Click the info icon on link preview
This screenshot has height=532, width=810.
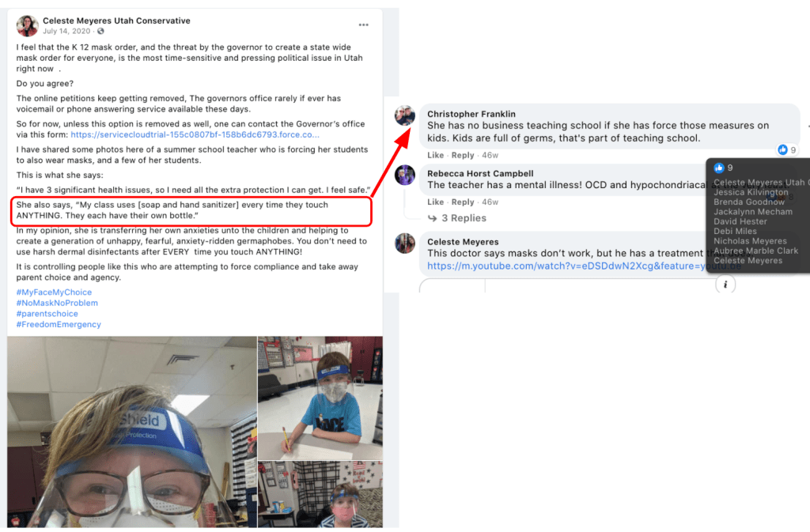click(x=725, y=285)
